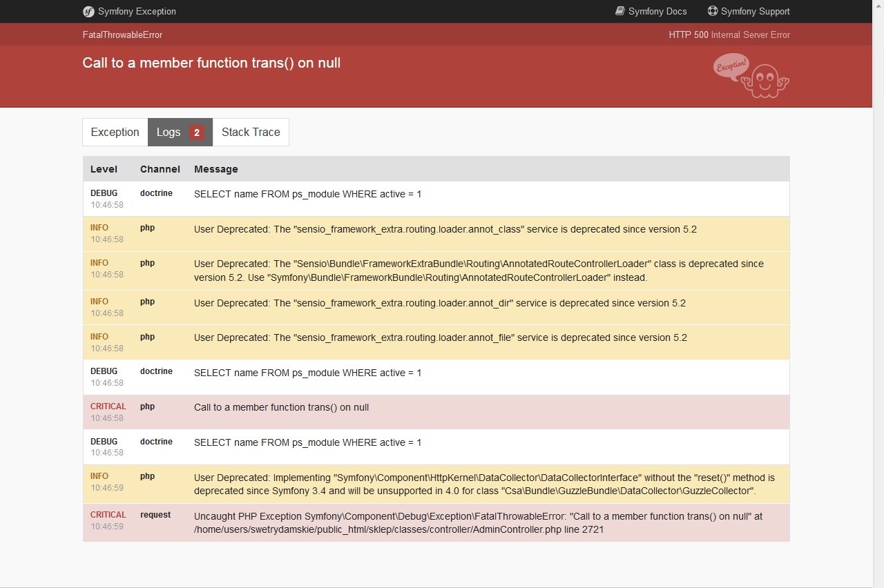Click the Channel column header
Screen dimensions: 884x588
(x=160, y=169)
